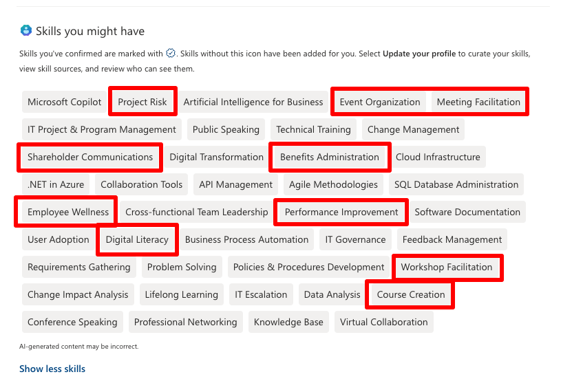
Task: Click the Project Risk skill chip
Action: (x=142, y=102)
